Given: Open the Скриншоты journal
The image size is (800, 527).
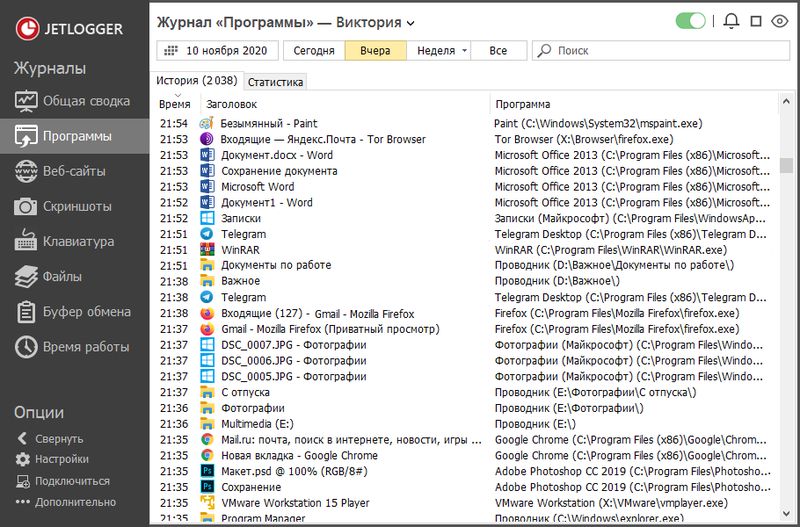Looking at the screenshot, I should pyautogui.click(x=74, y=206).
